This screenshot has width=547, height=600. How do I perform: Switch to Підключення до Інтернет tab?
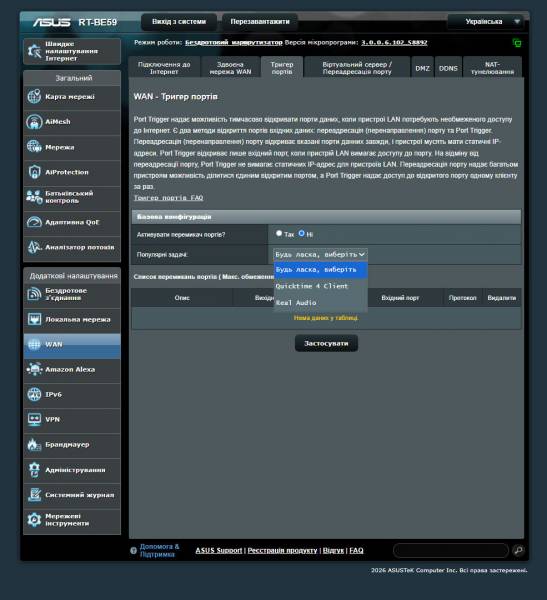(164, 68)
